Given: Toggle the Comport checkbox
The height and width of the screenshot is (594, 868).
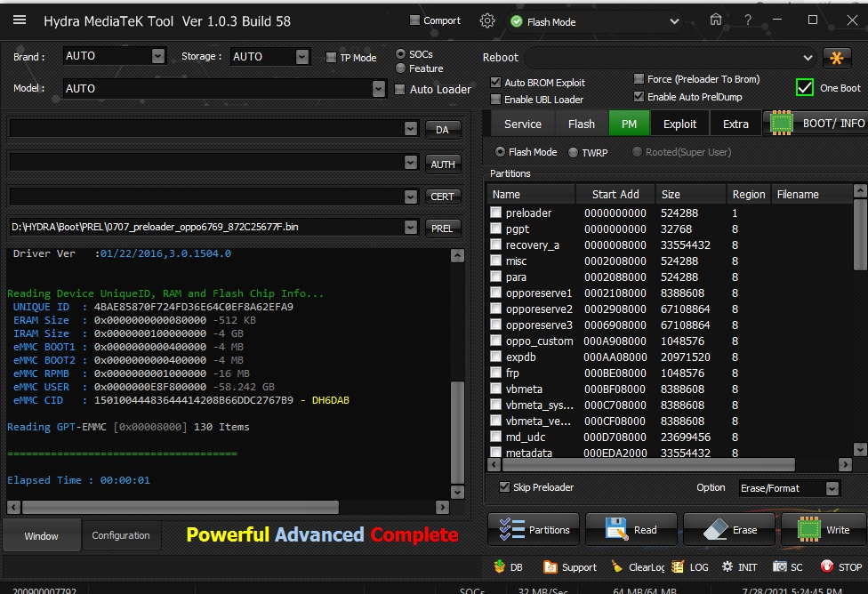Looking at the screenshot, I should point(414,20).
